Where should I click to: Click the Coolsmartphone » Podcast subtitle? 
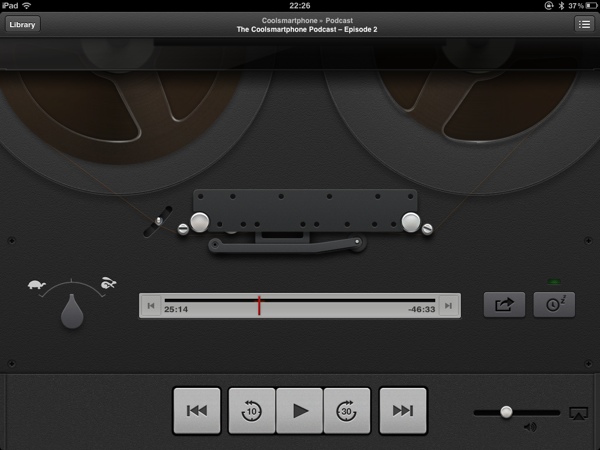click(307, 21)
